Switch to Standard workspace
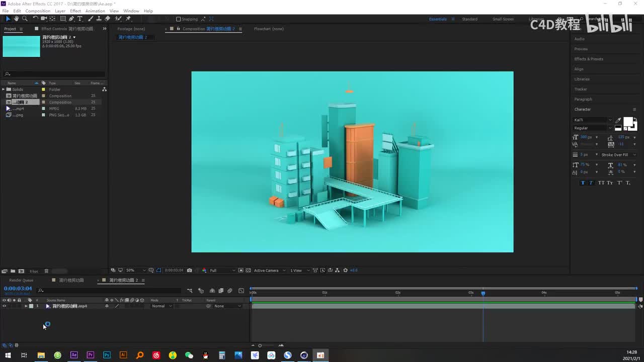The image size is (644, 362). [469, 19]
